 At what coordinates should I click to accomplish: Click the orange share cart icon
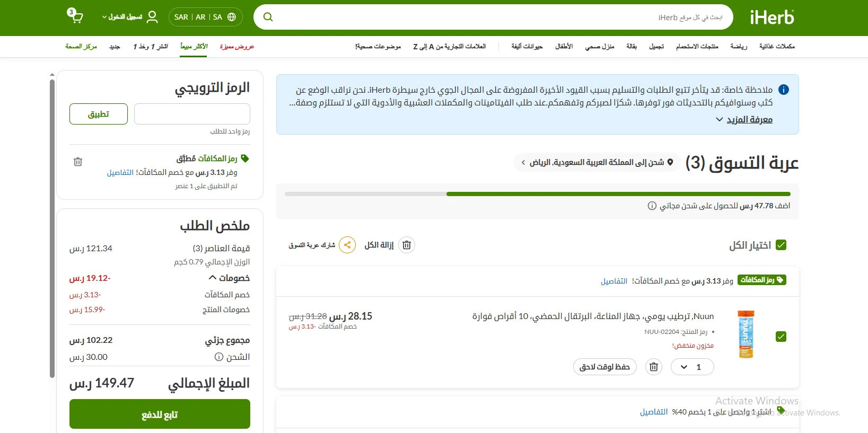(347, 245)
